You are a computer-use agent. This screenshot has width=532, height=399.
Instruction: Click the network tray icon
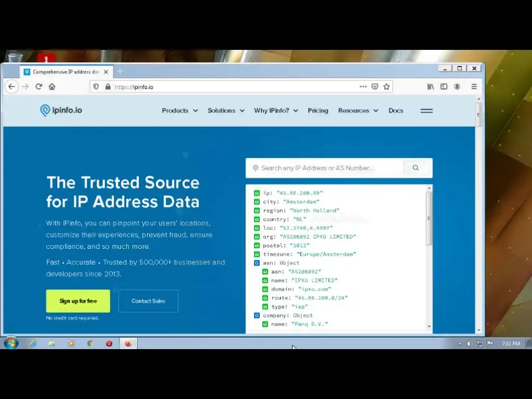(480, 344)
